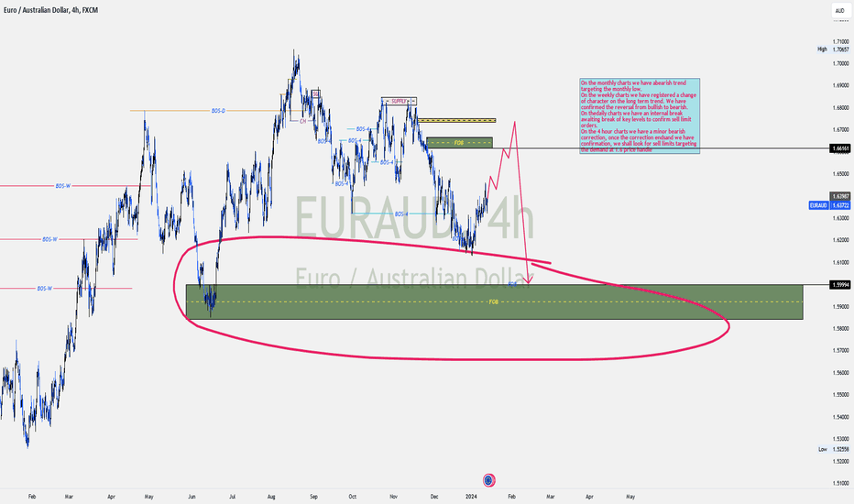
Task: Click the 1.67000 price axis value
Action: click(840, 130)
